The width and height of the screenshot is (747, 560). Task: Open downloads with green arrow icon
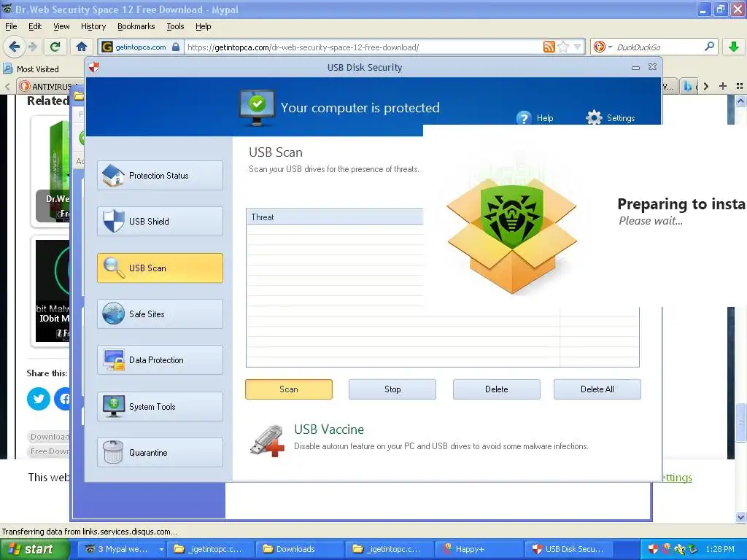coord(734,47)
